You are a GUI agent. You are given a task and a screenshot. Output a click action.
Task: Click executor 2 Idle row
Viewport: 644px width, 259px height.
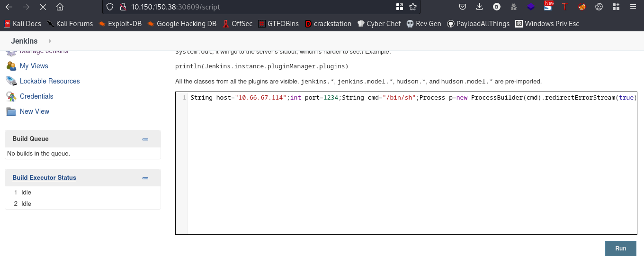pyautogui.click(x=82, y=203)
